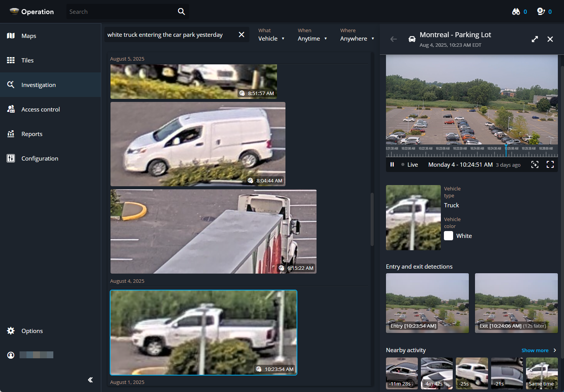Screen dimensions: 564x392
Task: Open the Anytime dropdown under When
Action: point(312,38)
